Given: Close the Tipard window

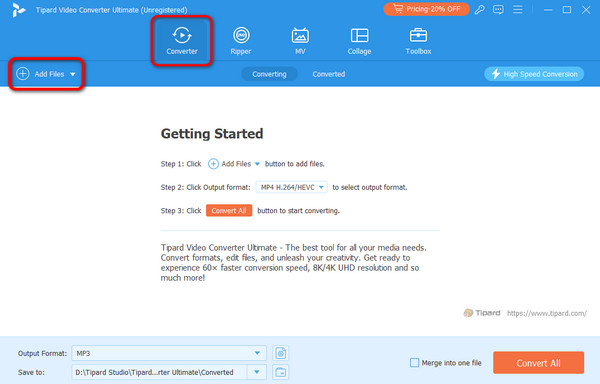Looking at the screenshot, I should [586, 10].
